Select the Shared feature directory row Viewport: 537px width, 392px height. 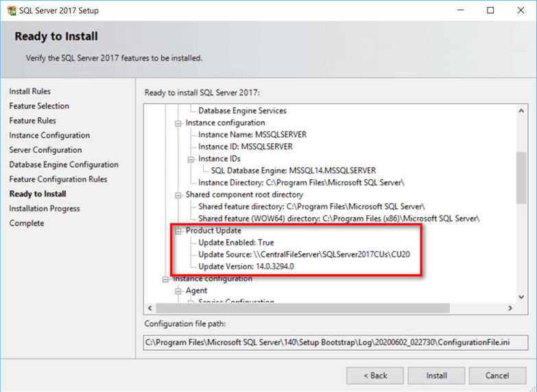click(x=311, y=207)
